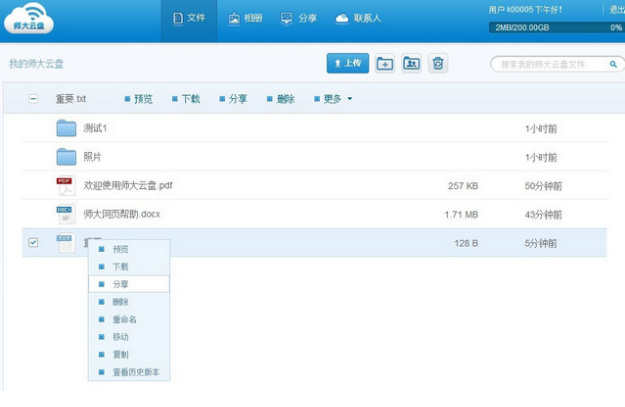
Task: Click 分享 in the action toolbar
Action: click(x=233, y=99)
